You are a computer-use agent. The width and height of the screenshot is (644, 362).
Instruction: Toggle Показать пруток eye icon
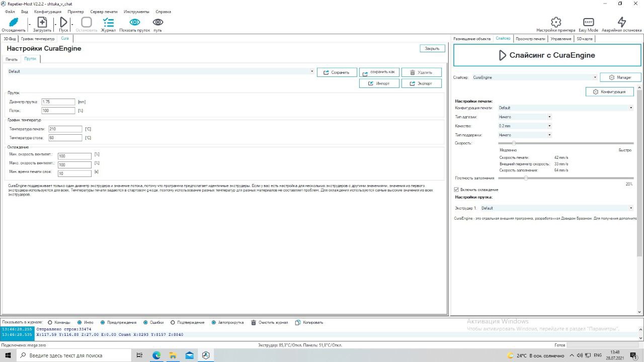coord(135,22)
